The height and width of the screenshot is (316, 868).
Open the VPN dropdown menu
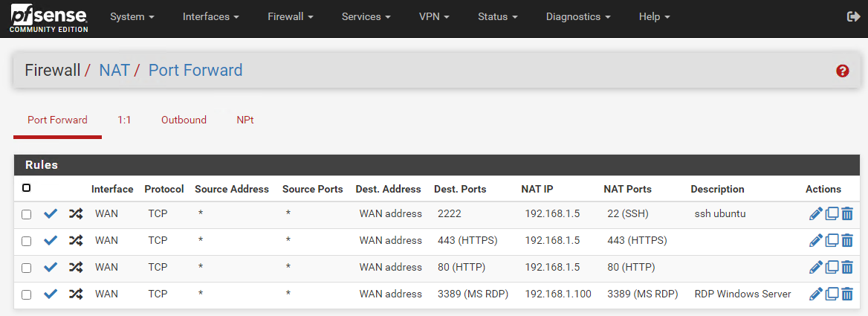[434, 16]
